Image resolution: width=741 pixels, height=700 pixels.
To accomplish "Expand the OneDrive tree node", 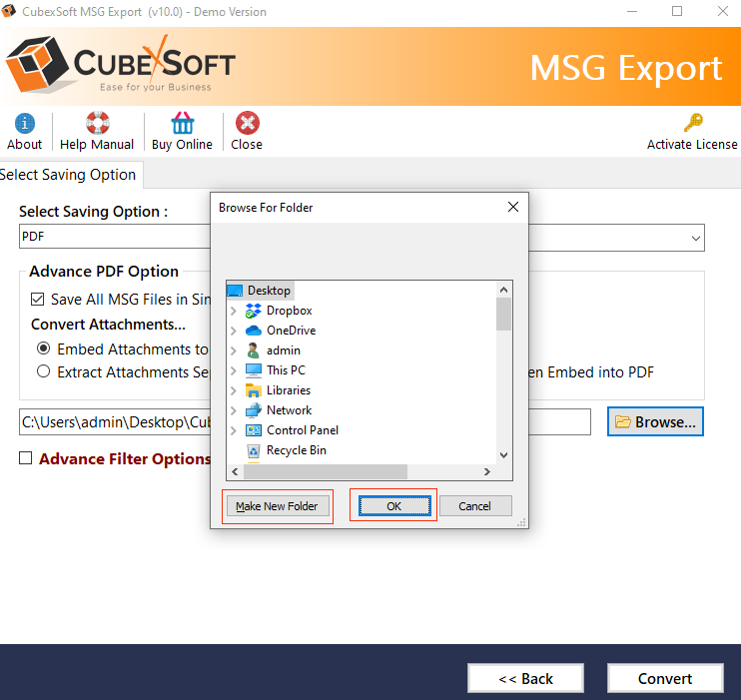I will coord(234,331).
